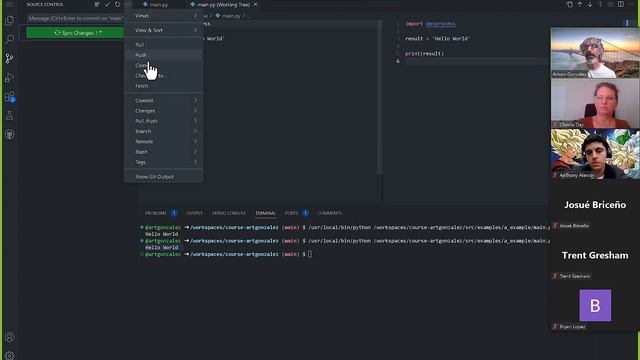The height and width of the screenshot is (360, 640).
Task: Open the Debug Console panel tab
Action: pyautogui.click(x=229, y=213)
